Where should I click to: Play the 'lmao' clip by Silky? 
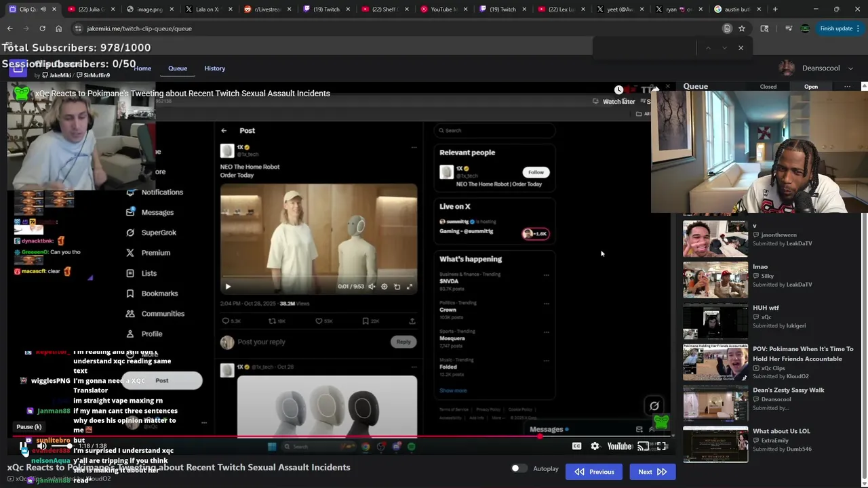[715, 280]
